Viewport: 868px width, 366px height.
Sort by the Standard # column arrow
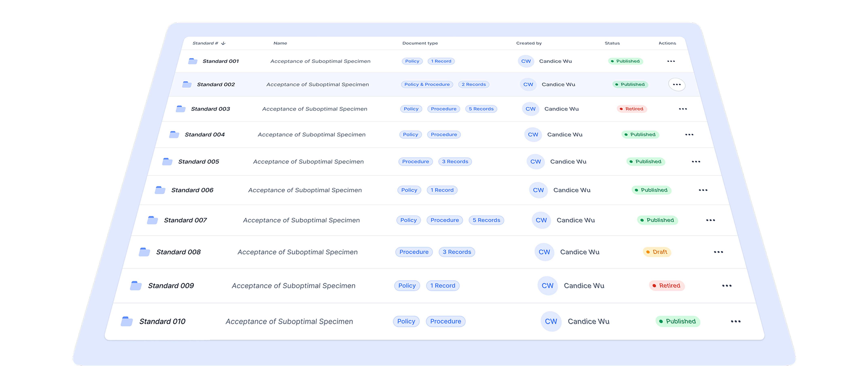(x=223, y=43)
